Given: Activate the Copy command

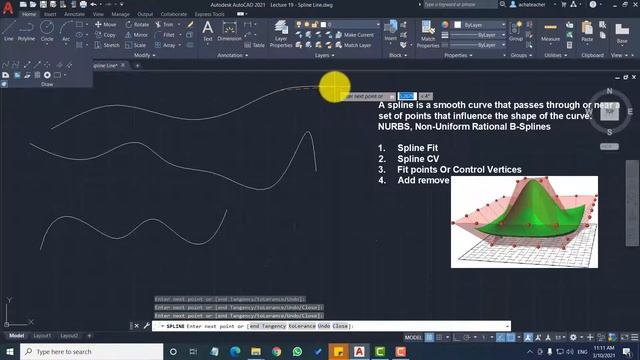Looking at the screenshot, I should [x=106, y=35].
